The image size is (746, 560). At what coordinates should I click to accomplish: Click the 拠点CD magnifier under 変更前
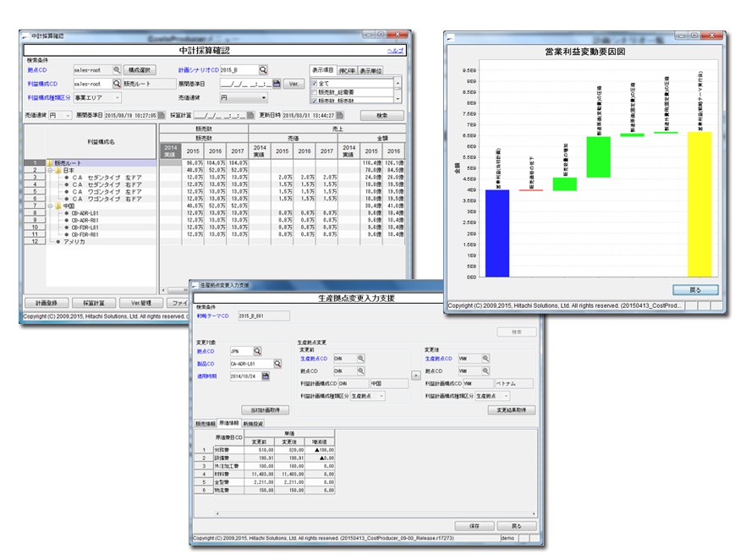coord(360,371)
